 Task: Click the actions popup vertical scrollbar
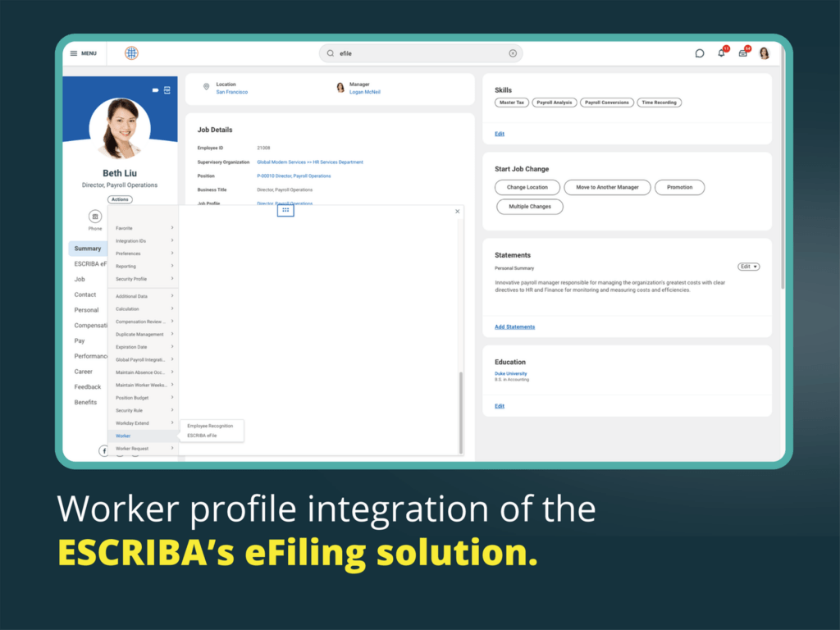pyautogui.click(x=460, y=410)
